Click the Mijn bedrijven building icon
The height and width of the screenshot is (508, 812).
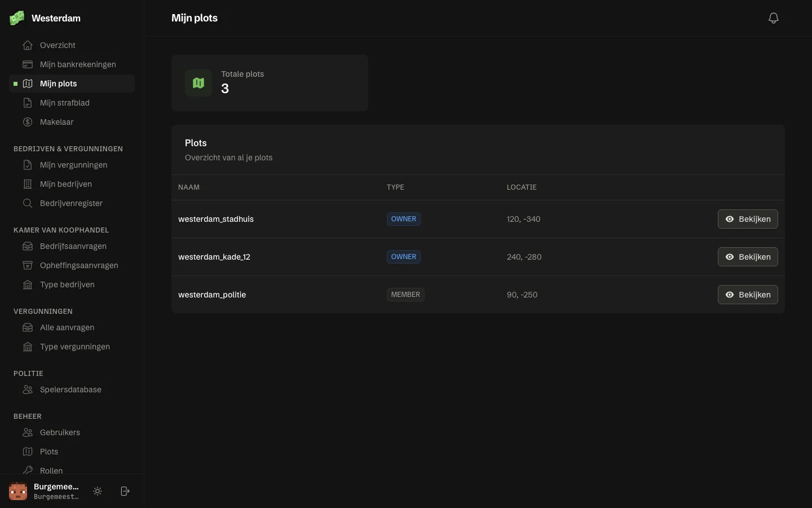[28, 184]
